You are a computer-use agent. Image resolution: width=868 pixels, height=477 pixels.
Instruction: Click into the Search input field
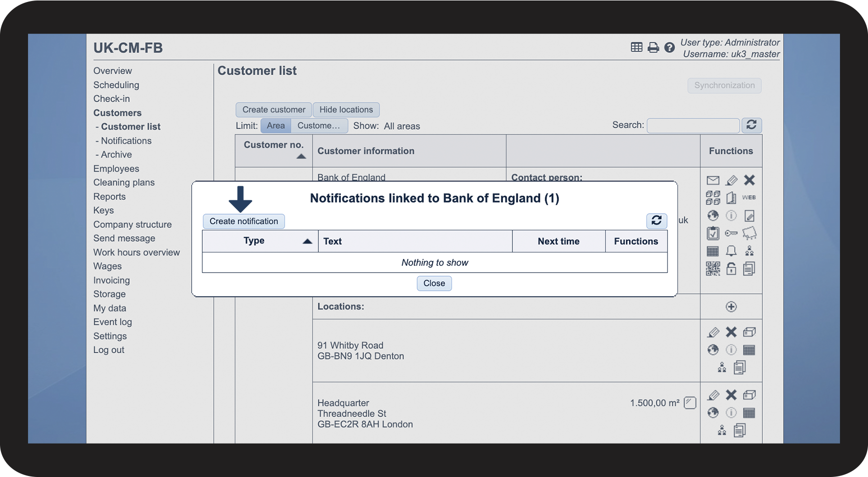pyautogui.click(x=693, y=126)
